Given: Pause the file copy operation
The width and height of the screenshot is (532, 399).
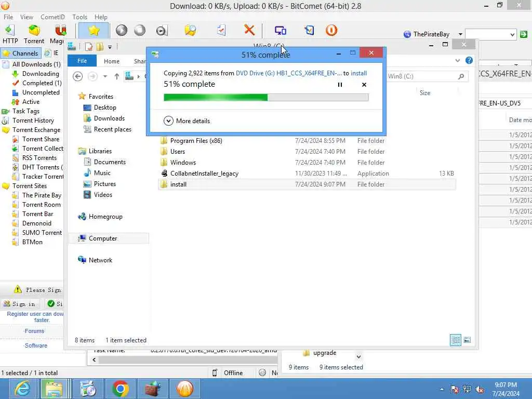Looking at the screenshot, I should point(340,85).
